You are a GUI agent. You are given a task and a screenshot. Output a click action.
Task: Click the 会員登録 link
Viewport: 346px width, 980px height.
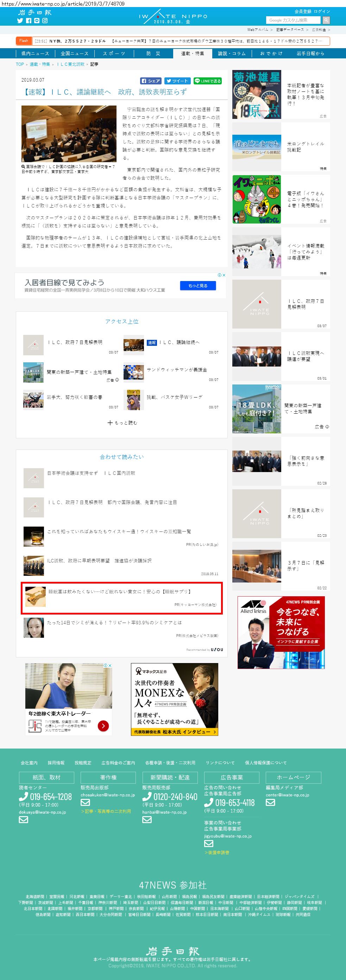(x=303, y=11)
